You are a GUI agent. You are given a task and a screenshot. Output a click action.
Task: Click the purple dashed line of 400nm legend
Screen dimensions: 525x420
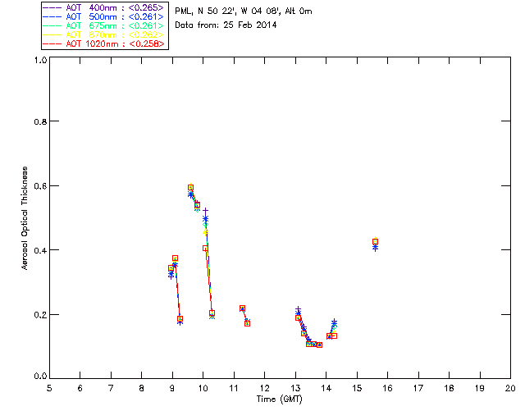tap(52, 7)
